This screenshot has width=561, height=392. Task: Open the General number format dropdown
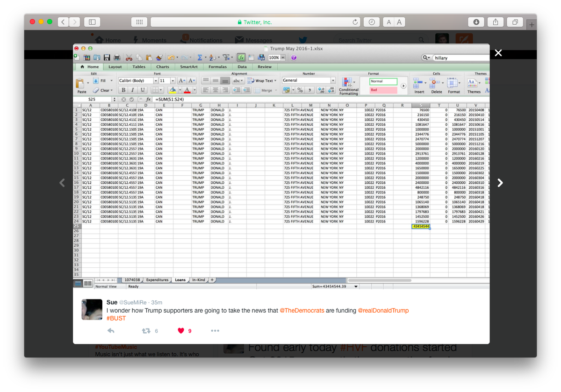(x=333, y=80)
